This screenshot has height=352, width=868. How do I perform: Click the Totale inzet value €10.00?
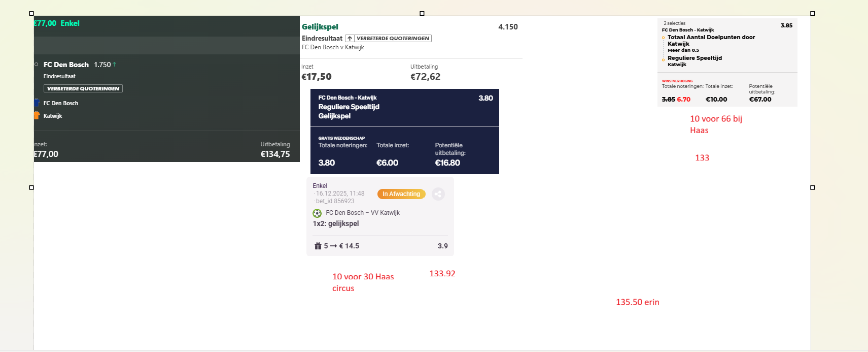716,100
